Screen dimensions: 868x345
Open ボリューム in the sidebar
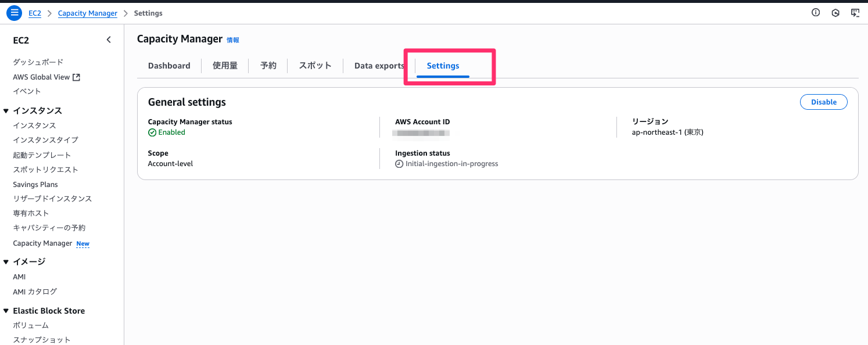coord(31,326)
